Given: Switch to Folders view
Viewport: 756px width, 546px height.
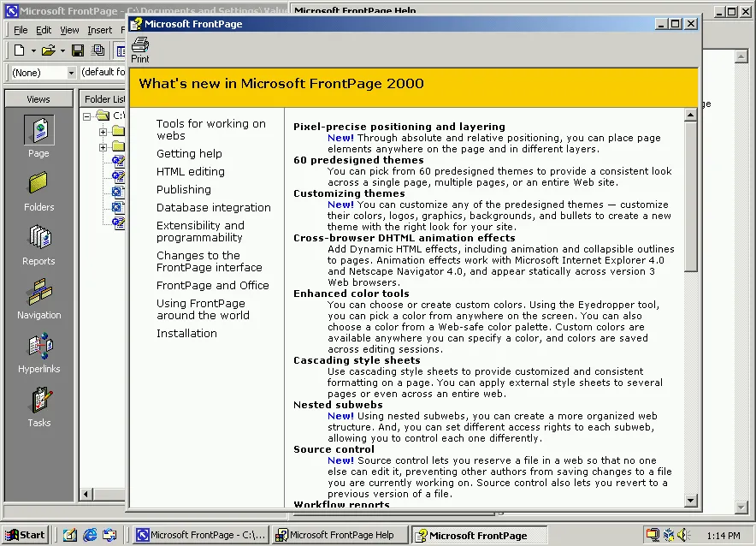Looking at the screenshot, I should pyautogui.click(x=38, y=187).
